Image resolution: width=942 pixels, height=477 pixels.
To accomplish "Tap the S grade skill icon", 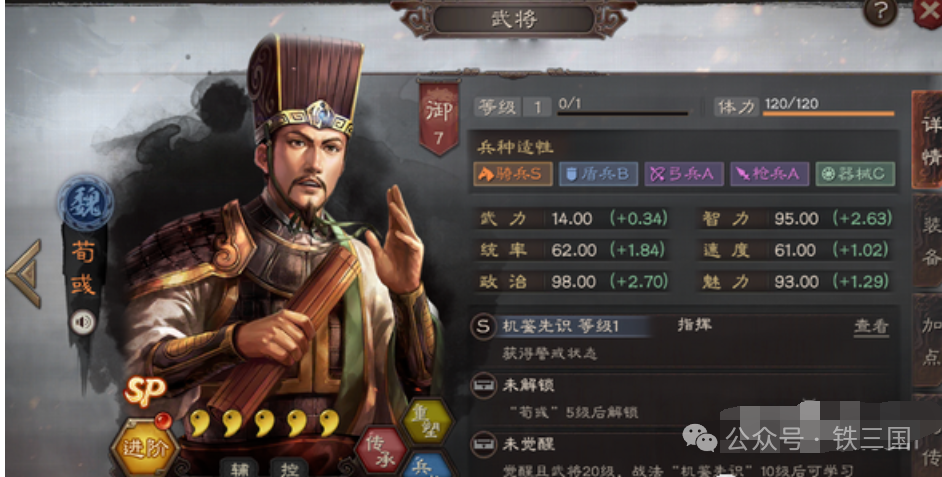I will [482, 328].
